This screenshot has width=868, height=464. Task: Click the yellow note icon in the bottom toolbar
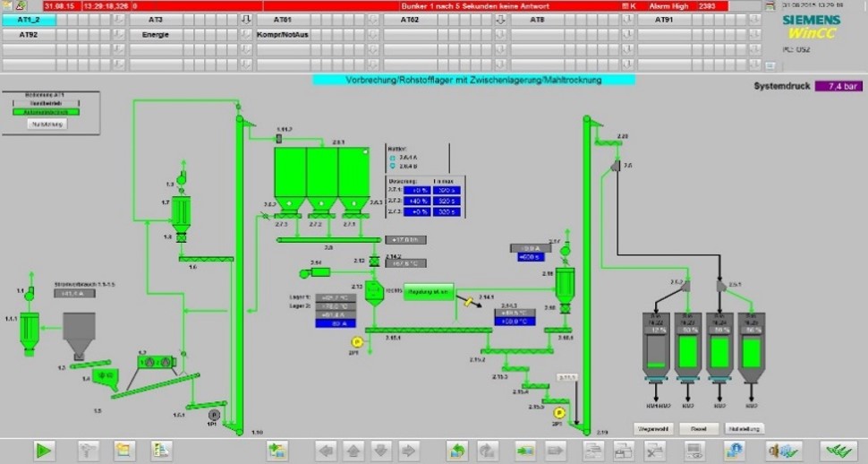(124, 451)
